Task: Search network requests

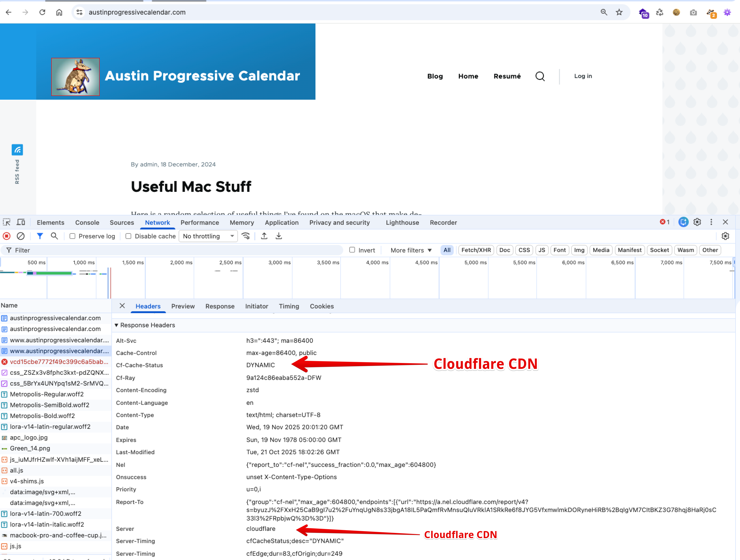Action: coord(55,236)
